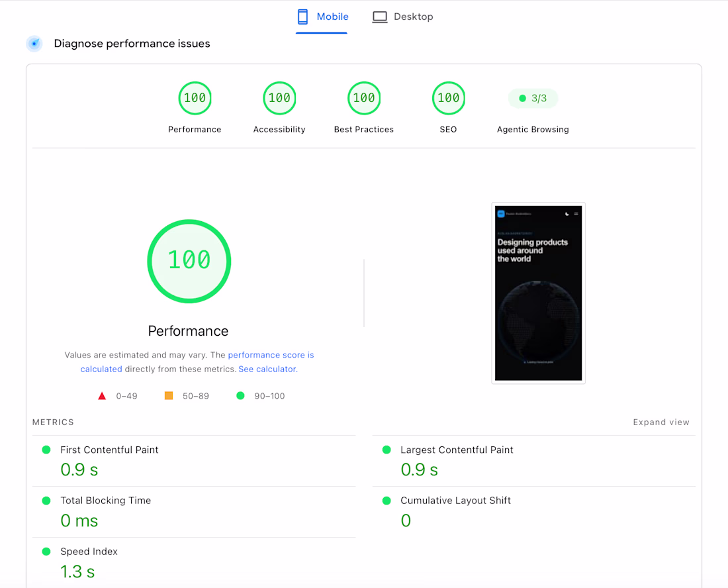The image size is (728, 588).
Task: Click the Cumulative Layout Shift 0 value
Action: (x=406, y=521)
